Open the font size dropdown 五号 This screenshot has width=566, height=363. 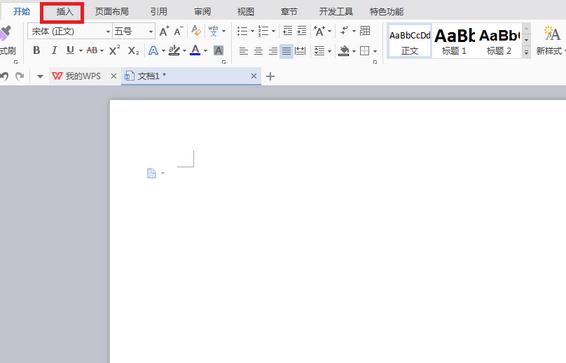pyautogui.click(x=134, y=31)
